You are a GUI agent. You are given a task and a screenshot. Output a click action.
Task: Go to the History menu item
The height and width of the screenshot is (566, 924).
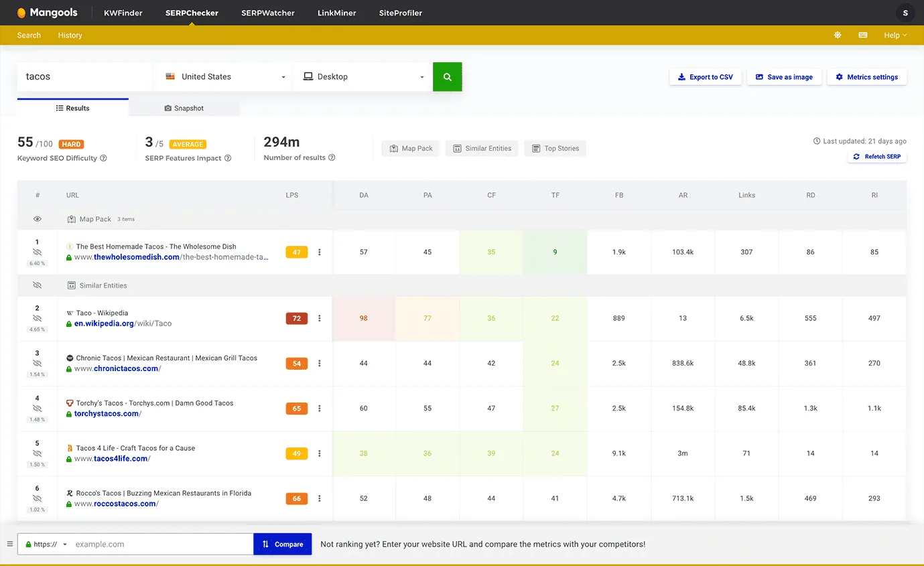point(70,36)
